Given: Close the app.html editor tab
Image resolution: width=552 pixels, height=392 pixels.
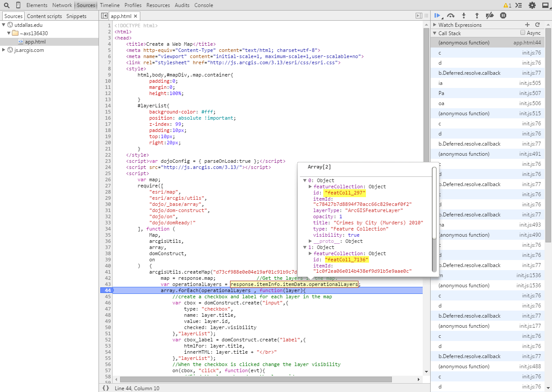Looking at the screenshot, I should 135,16.
